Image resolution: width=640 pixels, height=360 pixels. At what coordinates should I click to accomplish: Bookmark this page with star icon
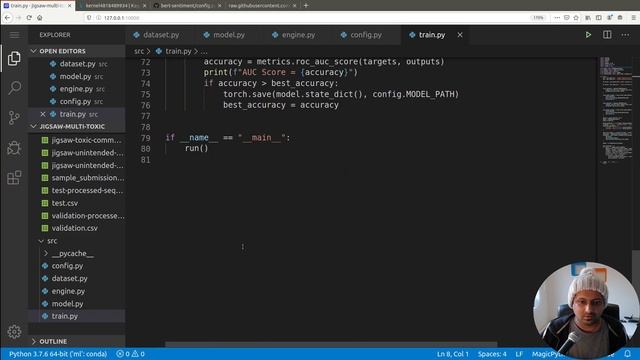click(576, 18)
